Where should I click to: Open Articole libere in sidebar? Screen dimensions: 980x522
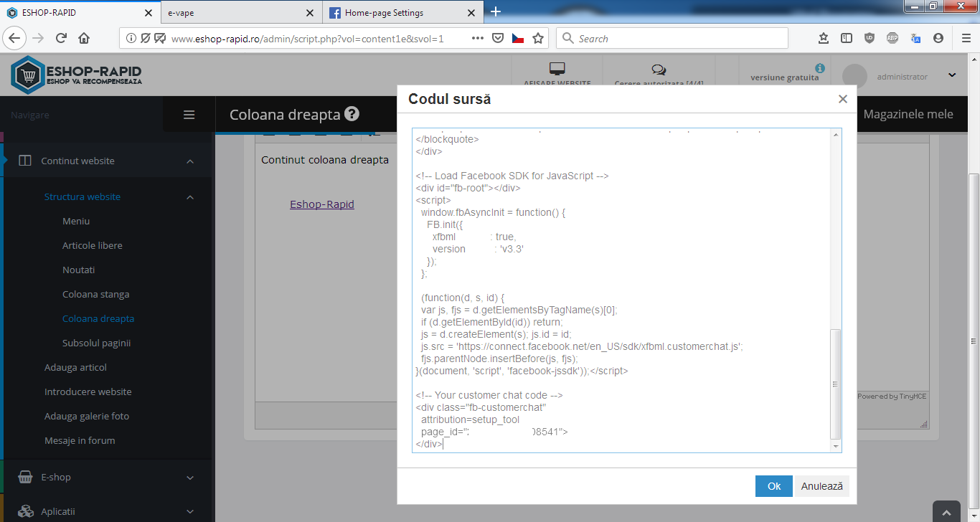click(x=93, y=246)
